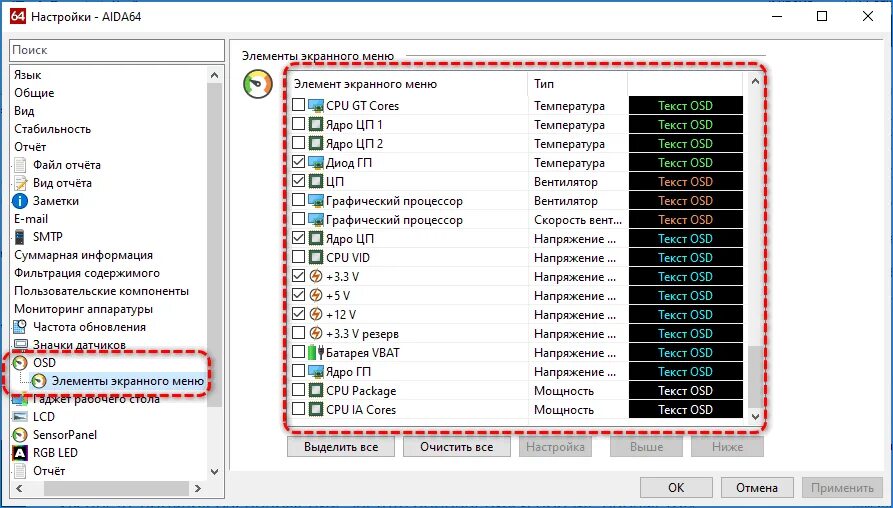
Task: Click the sidebar horizontal scroll right arrow
Action: click(x=198, y=489)
